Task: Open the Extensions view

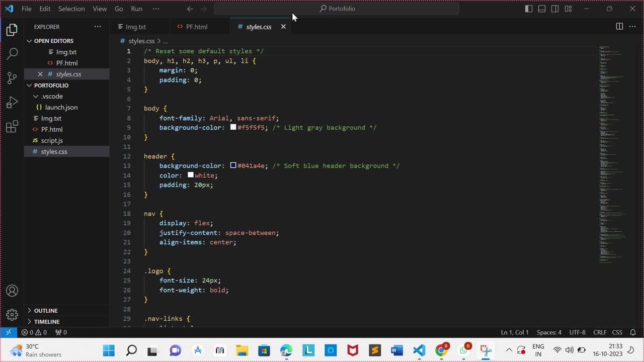Action: click(12, 127)
